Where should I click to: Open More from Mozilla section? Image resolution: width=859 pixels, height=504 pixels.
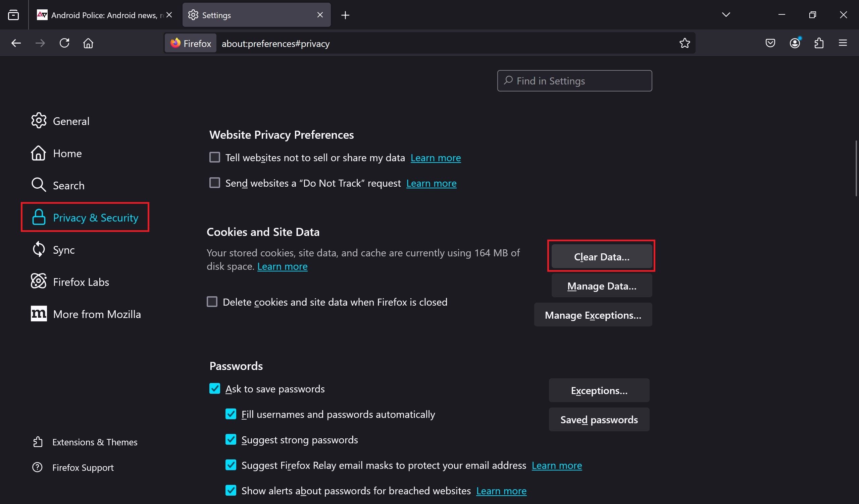click(97, 313)
